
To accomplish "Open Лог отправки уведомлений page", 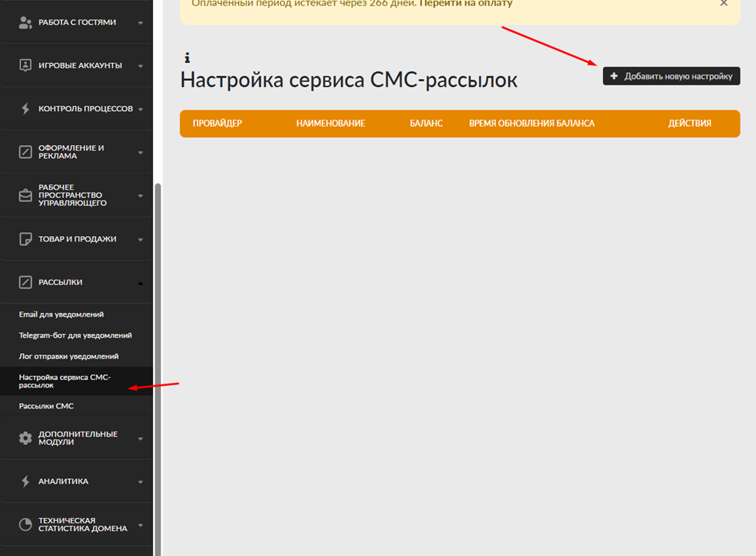I will (x=68, y=356).
